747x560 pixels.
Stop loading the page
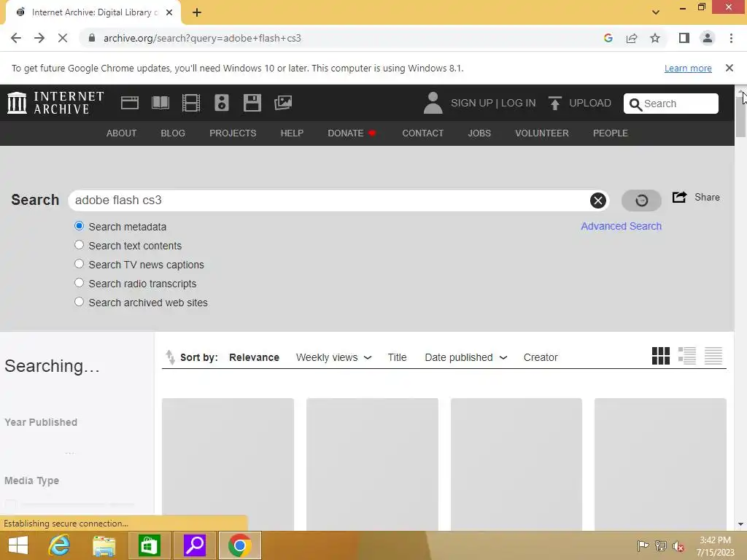point(63,38)
